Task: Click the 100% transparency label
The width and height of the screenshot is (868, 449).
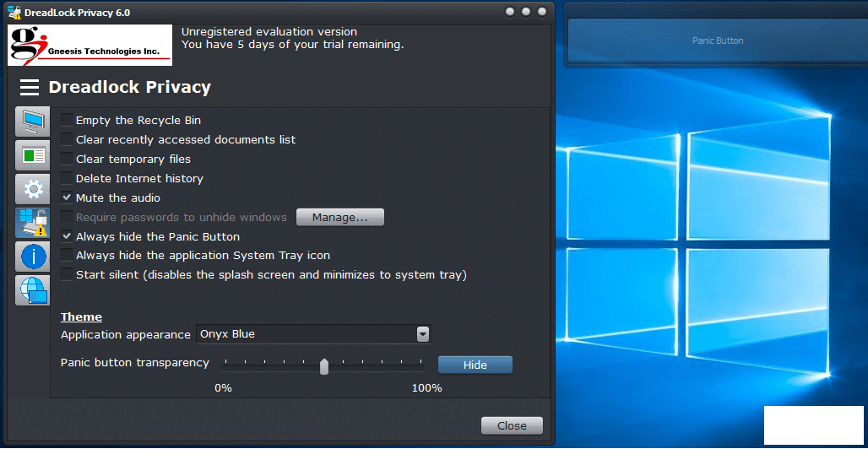Action: 426,388
